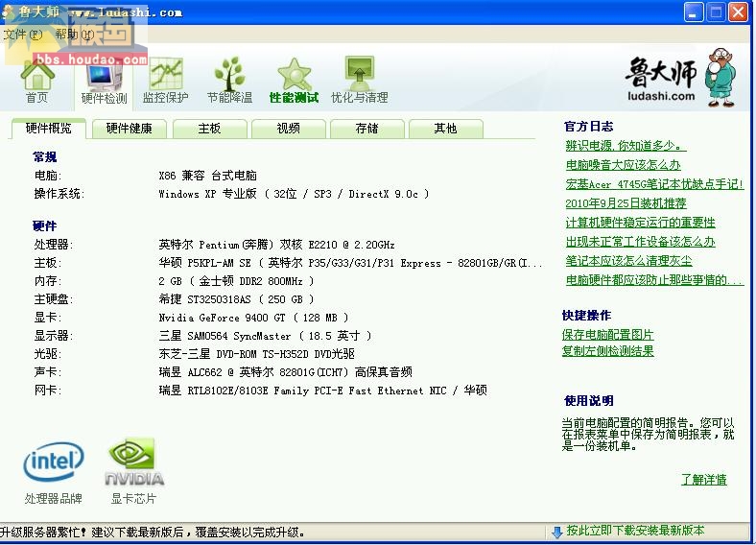756x545 pixels.
Task: Switch to the 其他 tab
Action: tap(445, 129)
